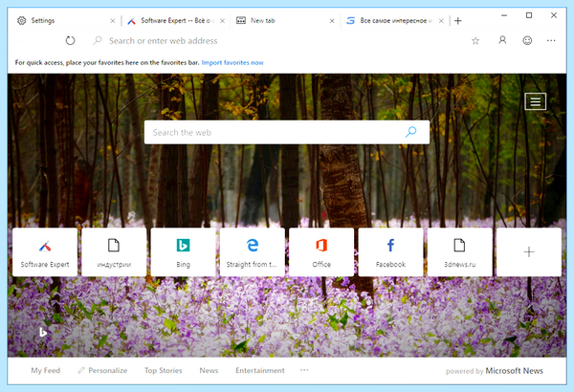Open the News feed category
This screenshot has width=574, height=392.
(x=209, y=370)
